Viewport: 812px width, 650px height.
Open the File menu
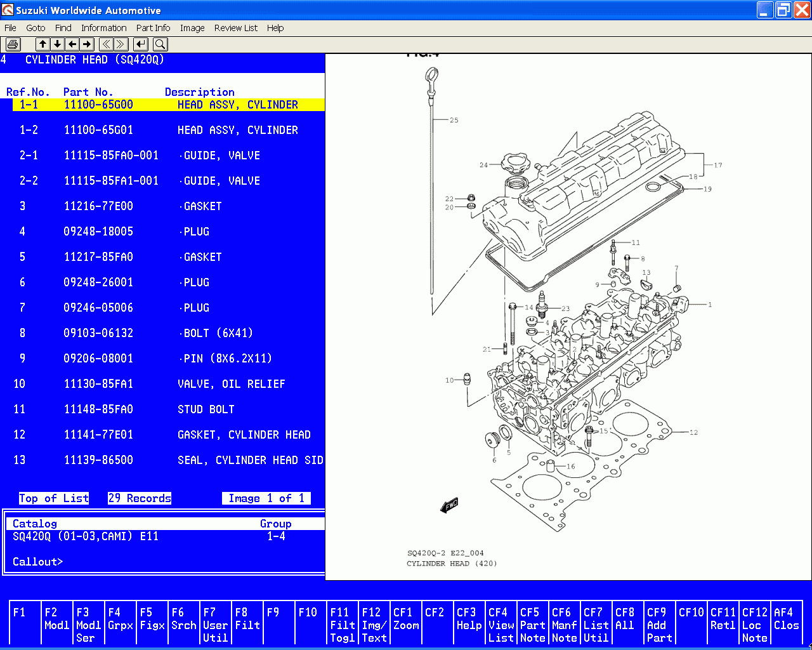(x=10, y=28)
